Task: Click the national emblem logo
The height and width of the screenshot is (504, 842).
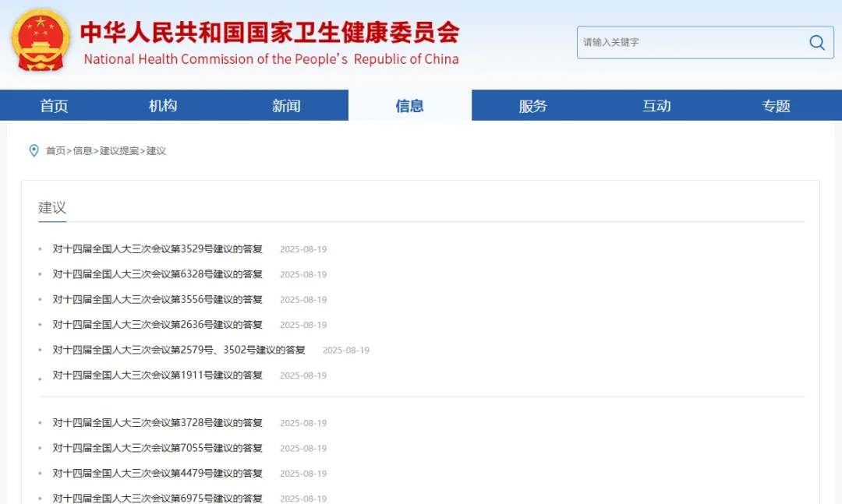Action: tap(41, 41)
